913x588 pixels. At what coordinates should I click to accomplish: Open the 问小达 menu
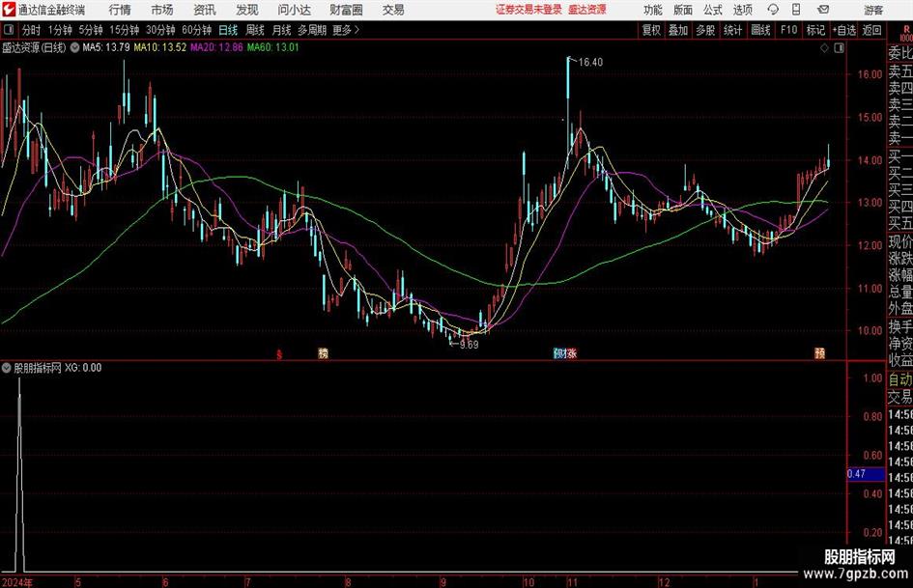(x=294, y=10)
